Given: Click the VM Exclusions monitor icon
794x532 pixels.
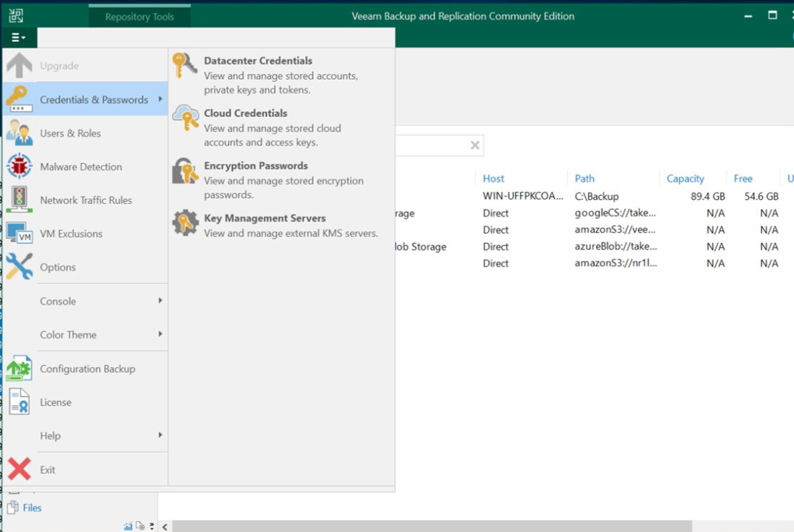Looking at the screenshot, I should coord(20,233).
